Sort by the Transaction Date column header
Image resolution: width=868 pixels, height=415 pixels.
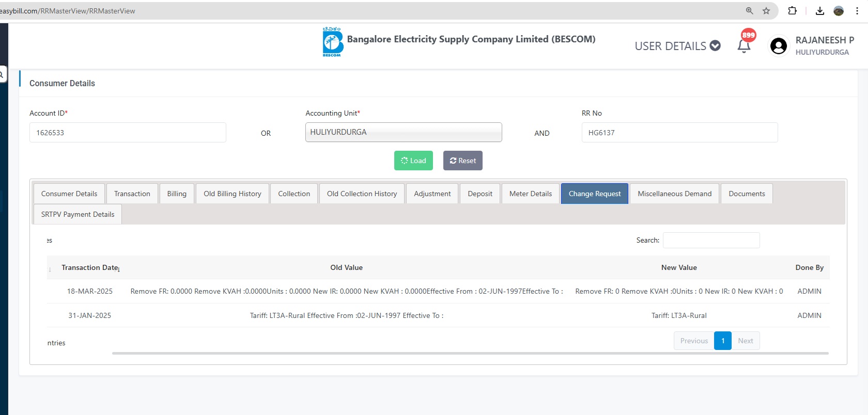coord(90,267)
